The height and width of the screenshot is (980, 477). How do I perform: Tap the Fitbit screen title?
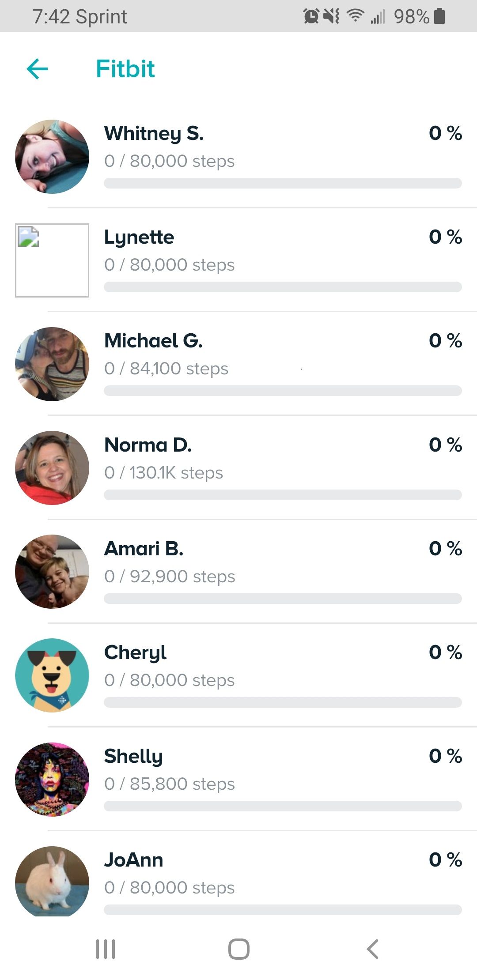(x=125, y=69)
